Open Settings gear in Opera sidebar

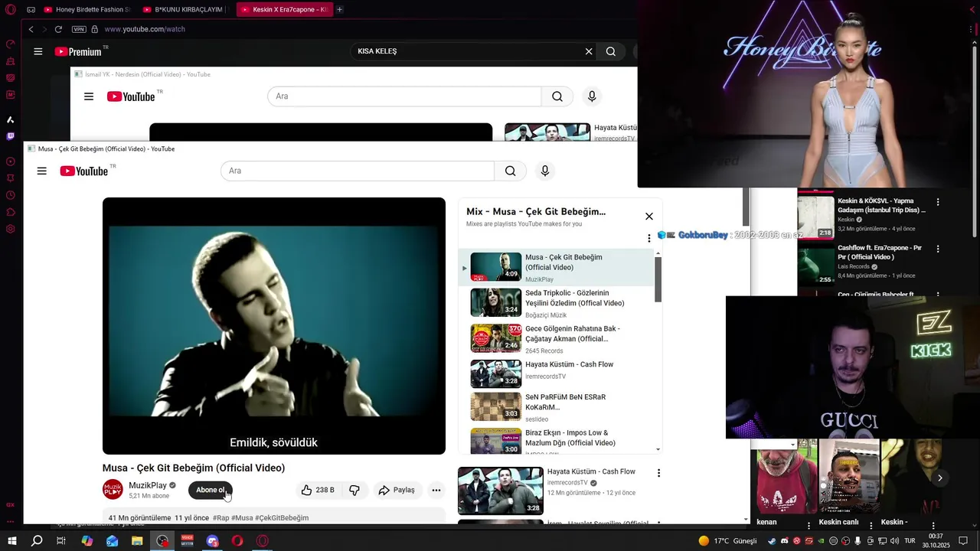10,229
